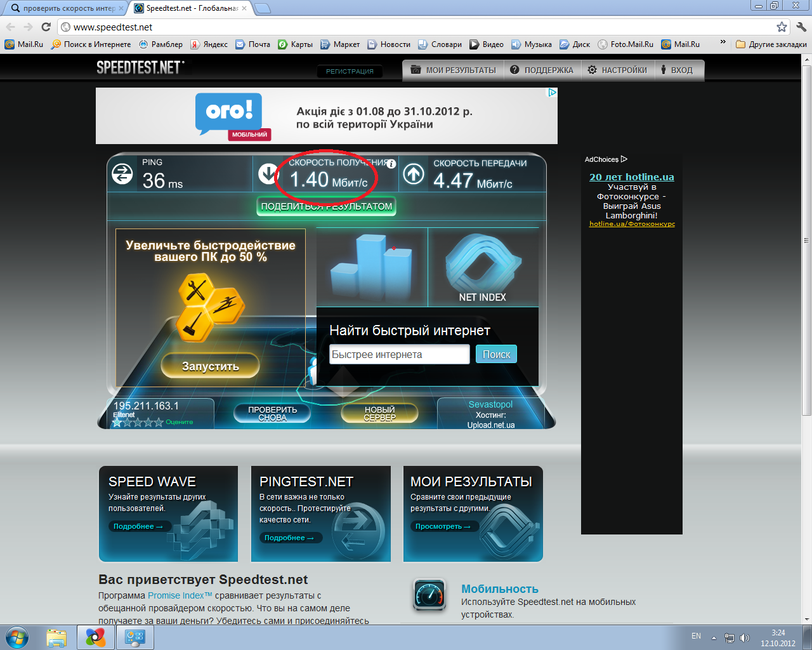Click the page vertical scrollbar
Viewport: 812px width, 650px height.
click(x=806, y=241)
